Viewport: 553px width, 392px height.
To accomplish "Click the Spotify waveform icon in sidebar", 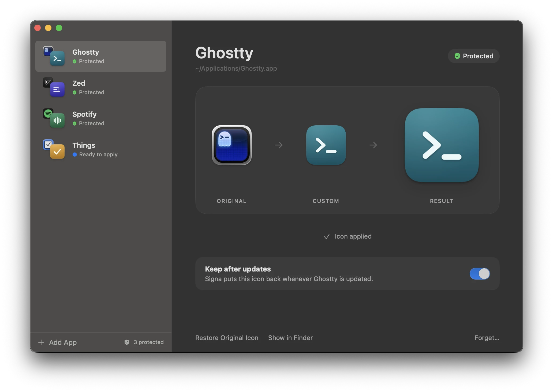I will [57, 120].
